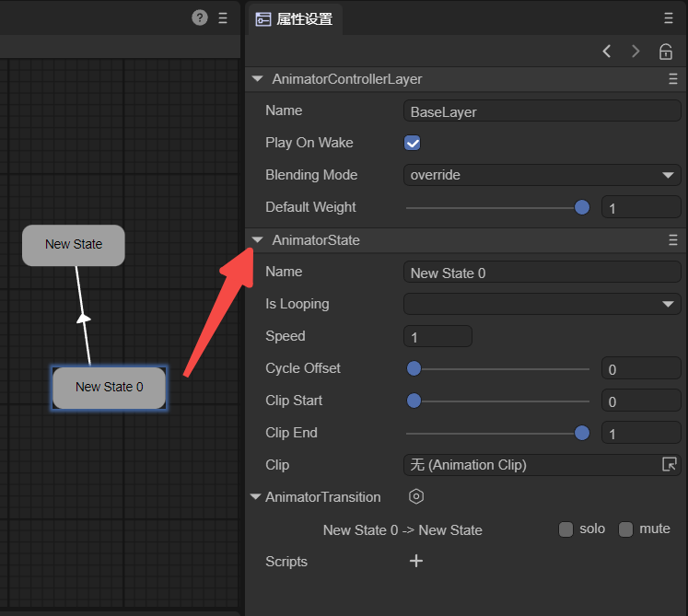Open the Is Looping dropdown
688x616 pixels.
tap(542, 304)
